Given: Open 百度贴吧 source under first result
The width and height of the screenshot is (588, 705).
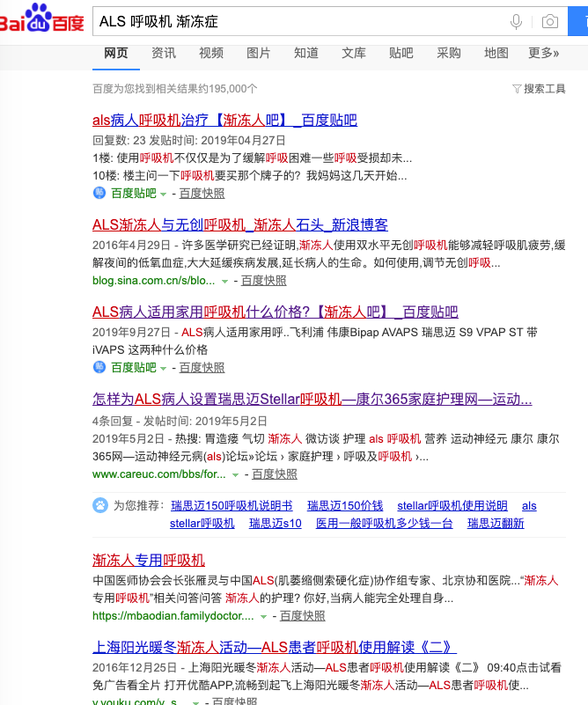Looking at the screenshot, I should (x=134, y=194).
